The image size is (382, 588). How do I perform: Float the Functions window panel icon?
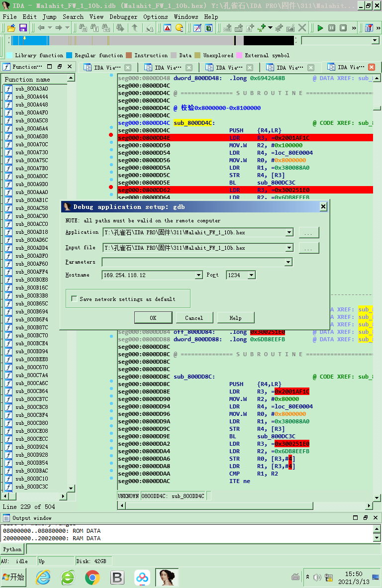pos(60,66)
